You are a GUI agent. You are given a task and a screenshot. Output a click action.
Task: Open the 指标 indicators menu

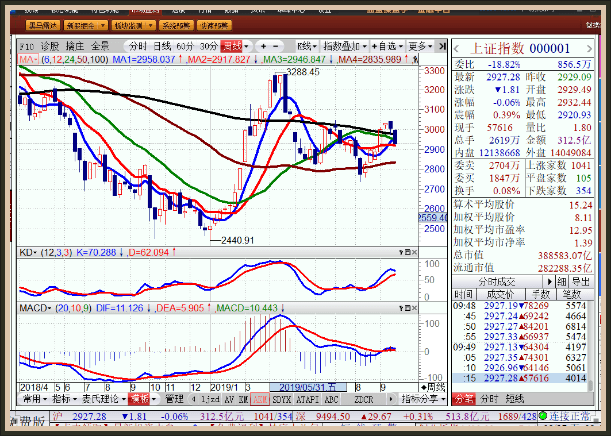coord(64,399)
